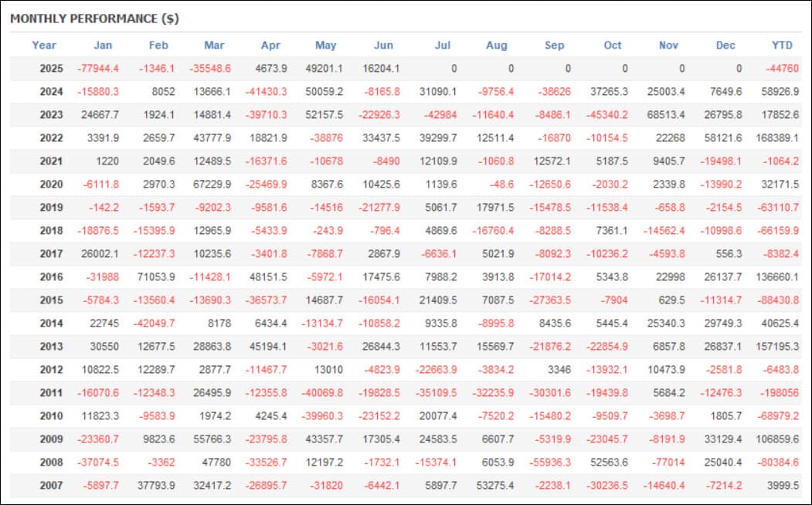The width and height of the screenshot is (812, 505).
Task: Click the 2016 Feb value 71053.9
Action: pyautogui.click(x=156, y=277)
